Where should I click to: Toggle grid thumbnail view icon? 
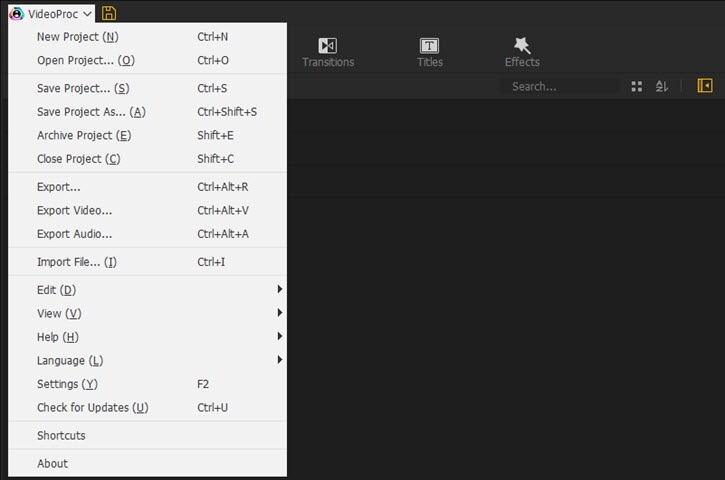(x=637, y=86)
